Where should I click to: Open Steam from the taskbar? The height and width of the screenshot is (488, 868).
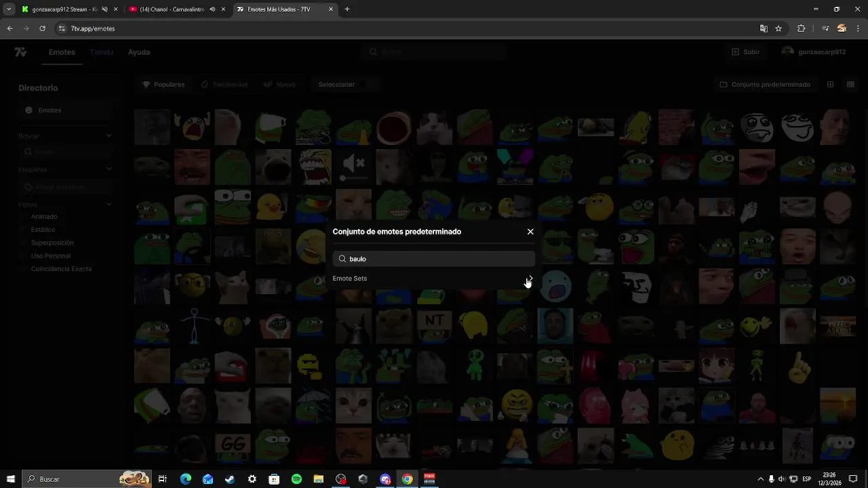click(230, 479)
